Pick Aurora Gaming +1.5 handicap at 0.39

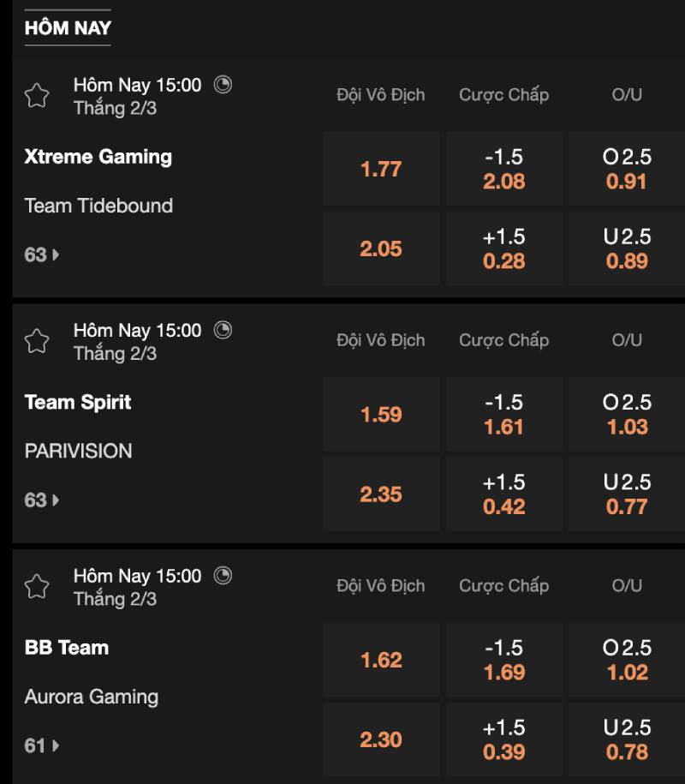coord(503,740)
